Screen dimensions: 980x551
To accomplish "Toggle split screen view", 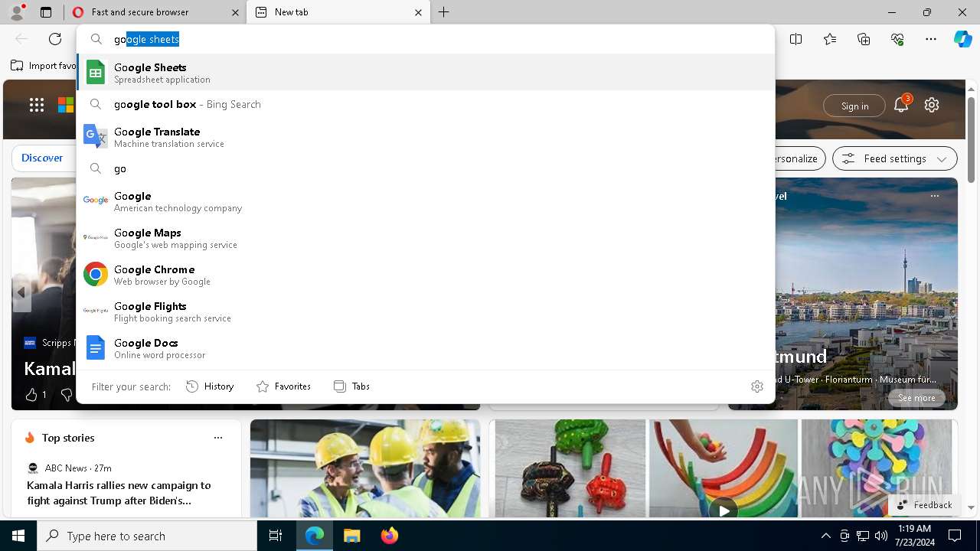I will (796, 39).
